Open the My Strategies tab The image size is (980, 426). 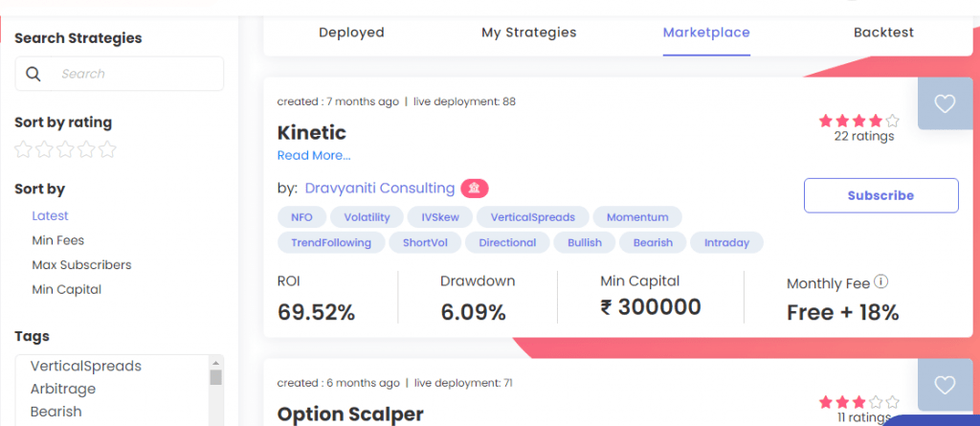point(528,33)
